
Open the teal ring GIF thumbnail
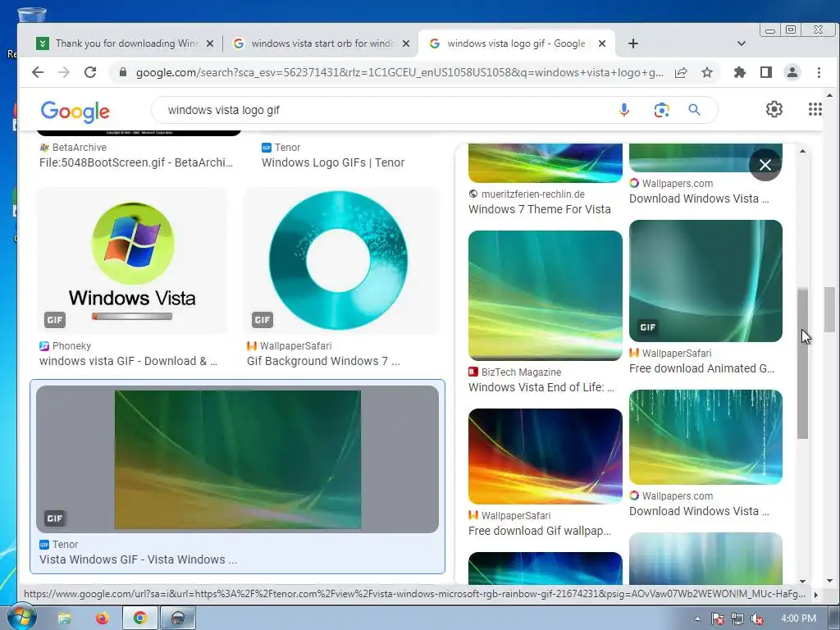pyautogui.click(x=341, y=261)
